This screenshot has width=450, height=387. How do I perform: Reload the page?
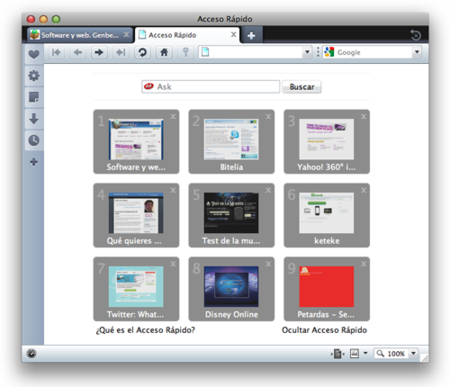click(143, 52)
